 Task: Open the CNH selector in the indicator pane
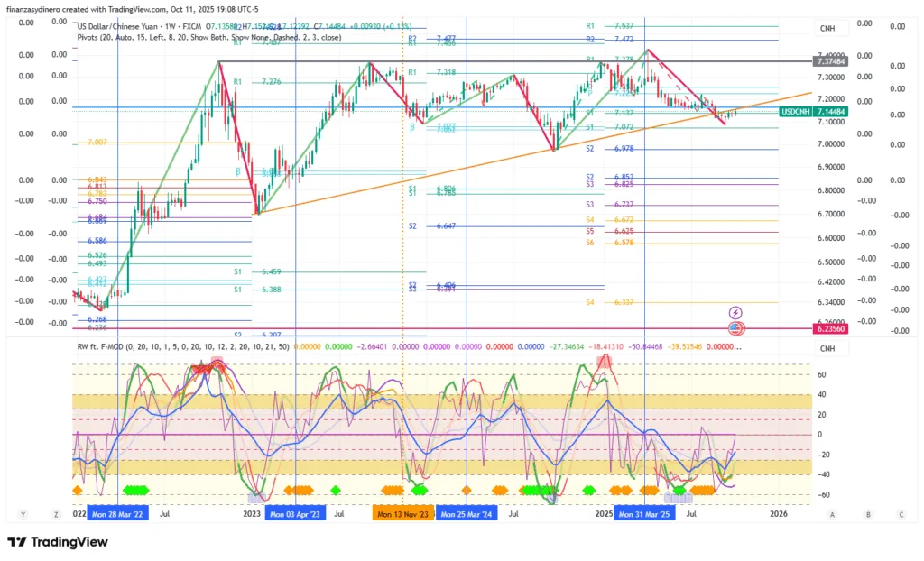coord(827,347)
